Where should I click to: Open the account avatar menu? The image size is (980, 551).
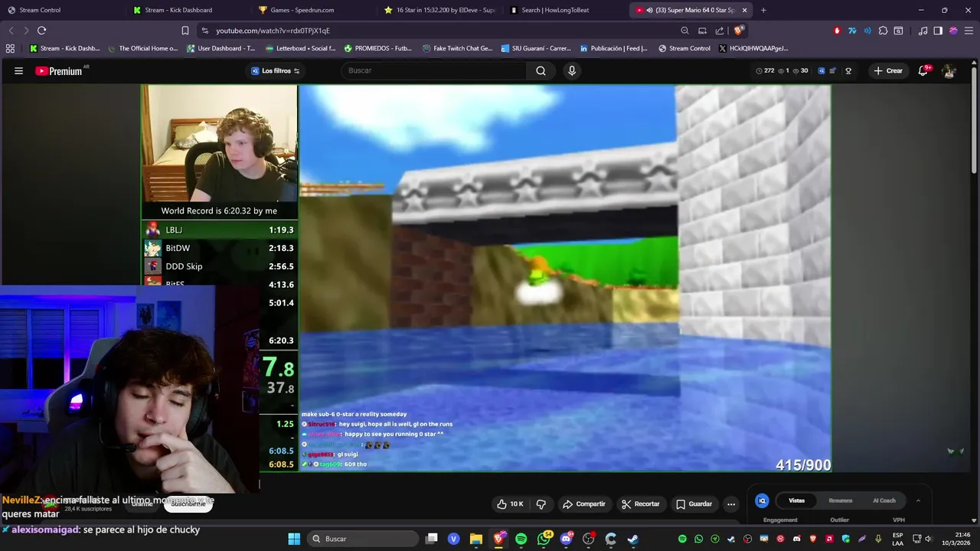949,70
